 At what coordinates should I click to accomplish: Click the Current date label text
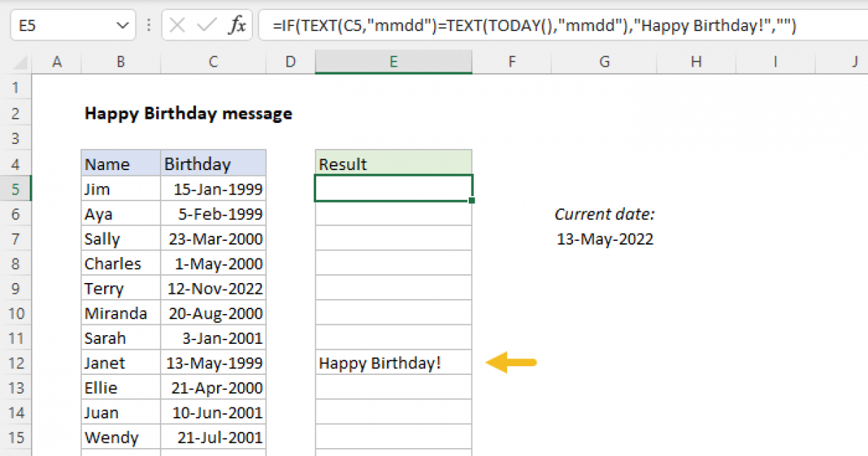coord(605,214)
